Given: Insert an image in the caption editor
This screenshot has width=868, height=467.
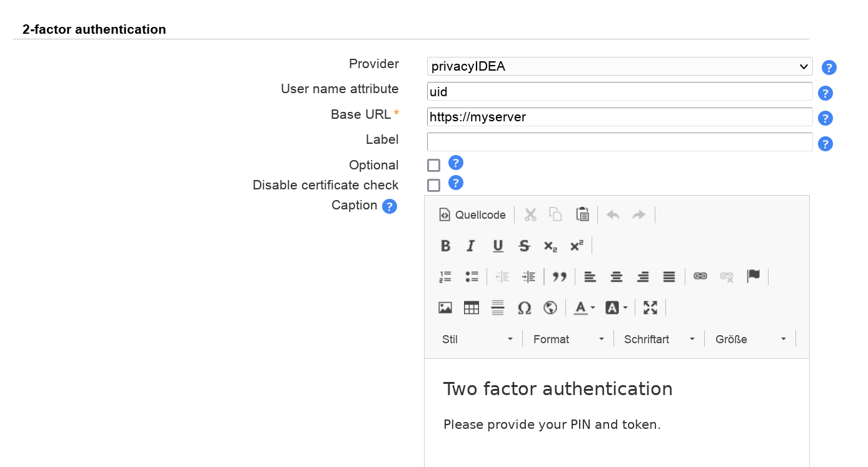Looking at the screenshot, I should click(445, 308).
